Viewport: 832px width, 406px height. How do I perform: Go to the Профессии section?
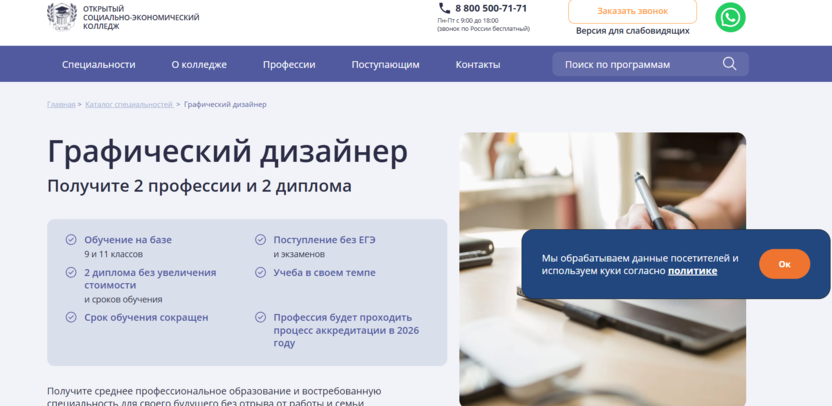(x=289, y=65)
